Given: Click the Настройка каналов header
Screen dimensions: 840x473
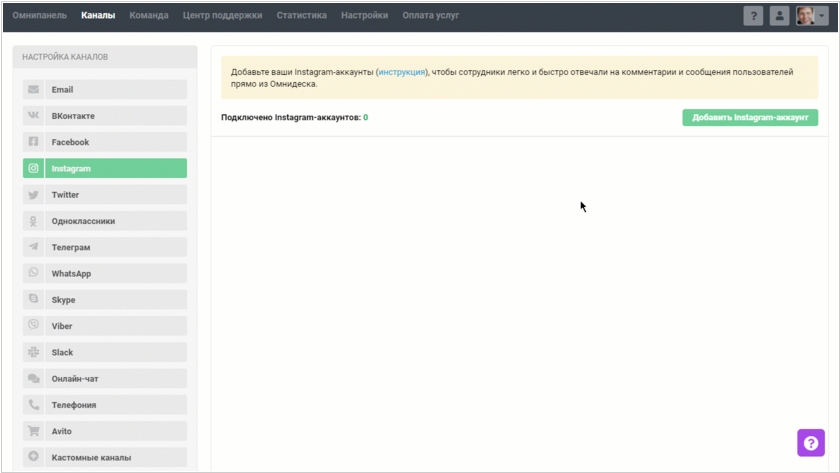Looking at the screenshot, I should pos(65,57).
